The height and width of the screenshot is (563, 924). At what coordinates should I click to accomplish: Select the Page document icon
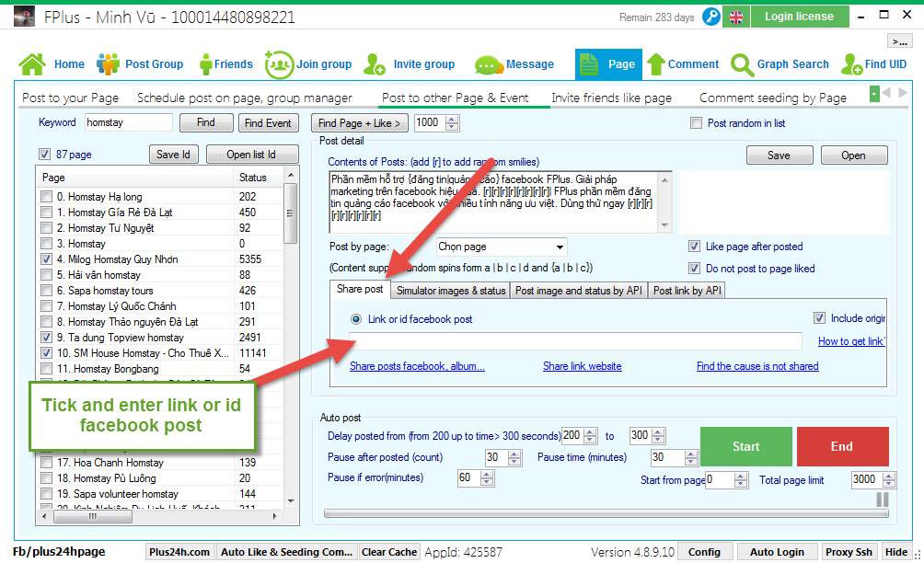pos(589,64)
